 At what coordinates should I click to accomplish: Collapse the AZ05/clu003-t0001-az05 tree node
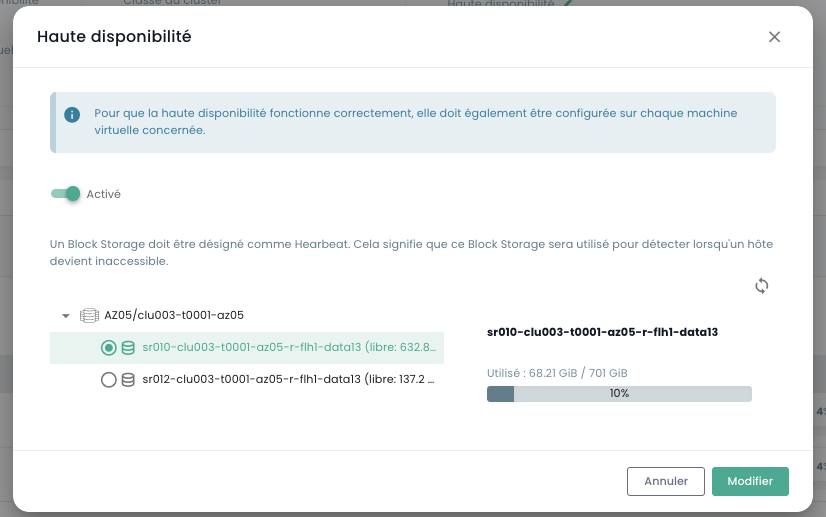coord(66,316)
